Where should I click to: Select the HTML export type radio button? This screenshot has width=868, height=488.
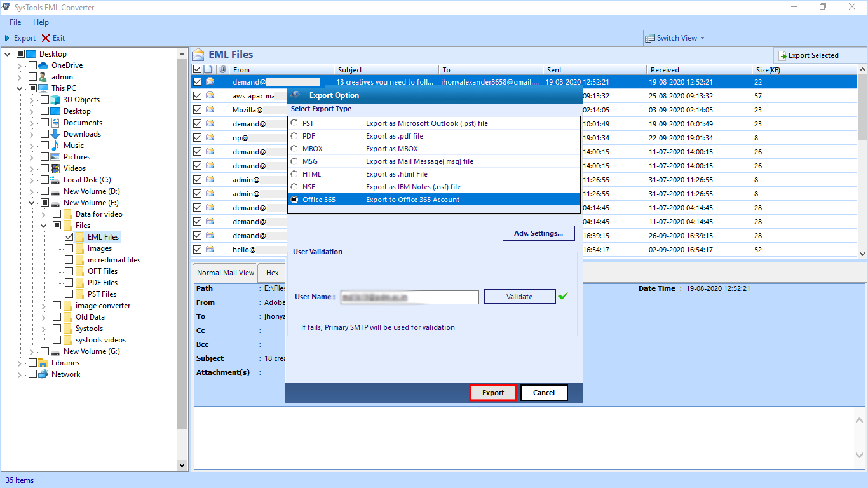(294, 174)
